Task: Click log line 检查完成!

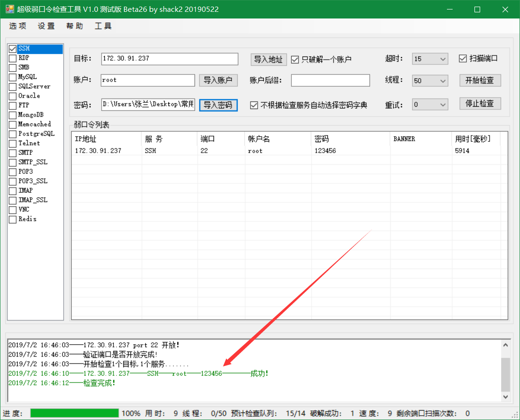Action: [x=62, y=383]
